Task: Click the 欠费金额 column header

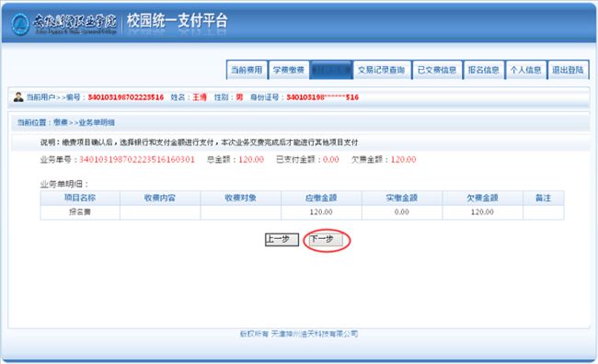Action: pyautogui.click(x=482, y=198)
